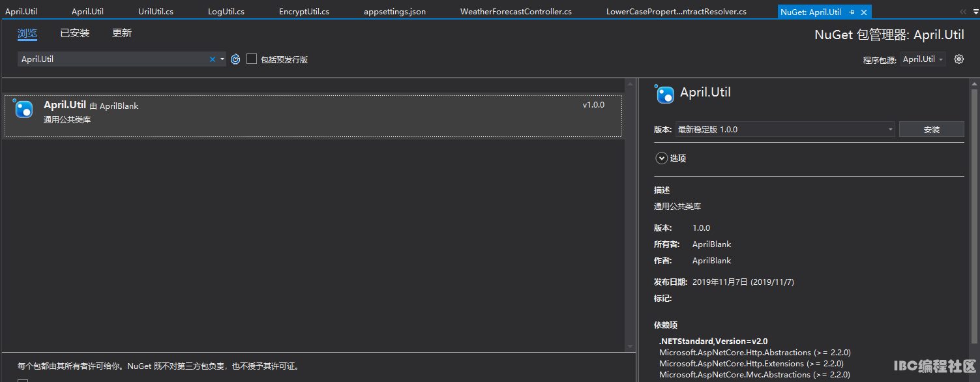Image resolution: width=980 pixels, height=382 pixels.
Task: Open the search box history dropdown arrow
Action: pyautogui.click(x=222, y=59)
